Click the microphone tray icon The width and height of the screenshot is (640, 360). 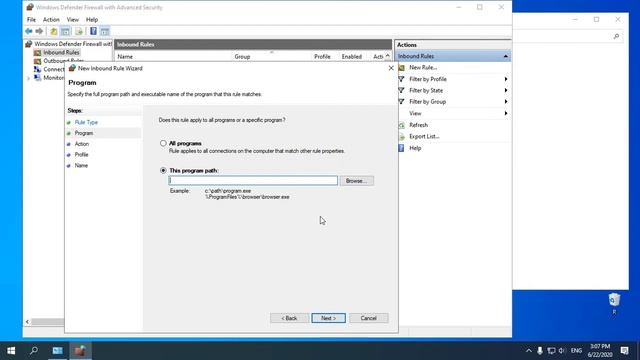540,351
